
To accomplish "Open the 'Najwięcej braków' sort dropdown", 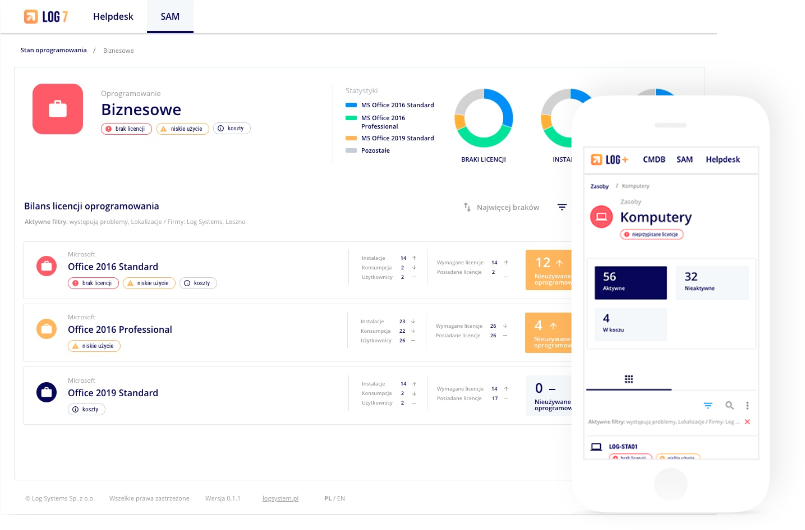I will pyautogui.click(x=507, y=207).
